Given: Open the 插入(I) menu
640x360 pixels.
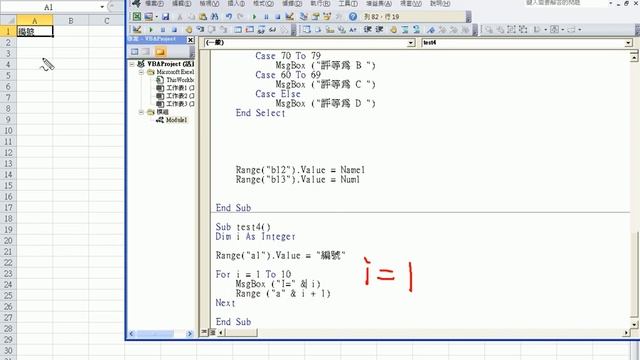Looking at the screenshot, I should pyautogui.click(x=236, y=3).
